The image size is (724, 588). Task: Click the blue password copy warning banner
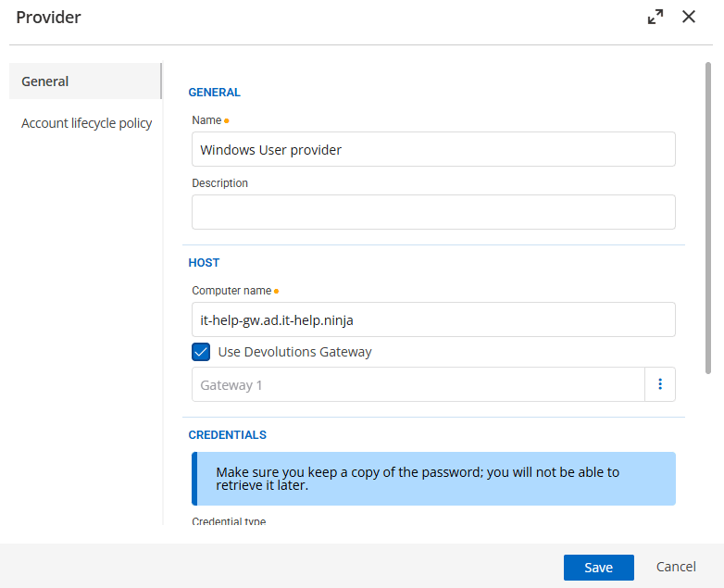coord(433,479)
